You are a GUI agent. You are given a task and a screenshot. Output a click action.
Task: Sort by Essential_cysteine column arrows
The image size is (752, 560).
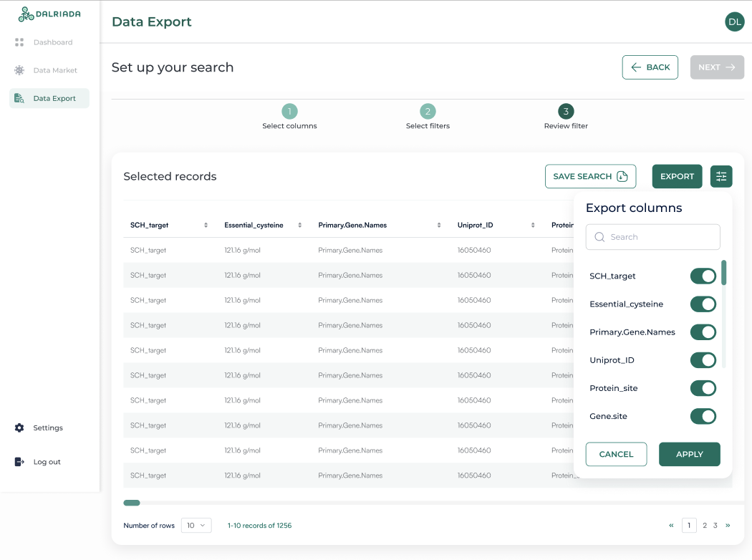pos(300,225)
